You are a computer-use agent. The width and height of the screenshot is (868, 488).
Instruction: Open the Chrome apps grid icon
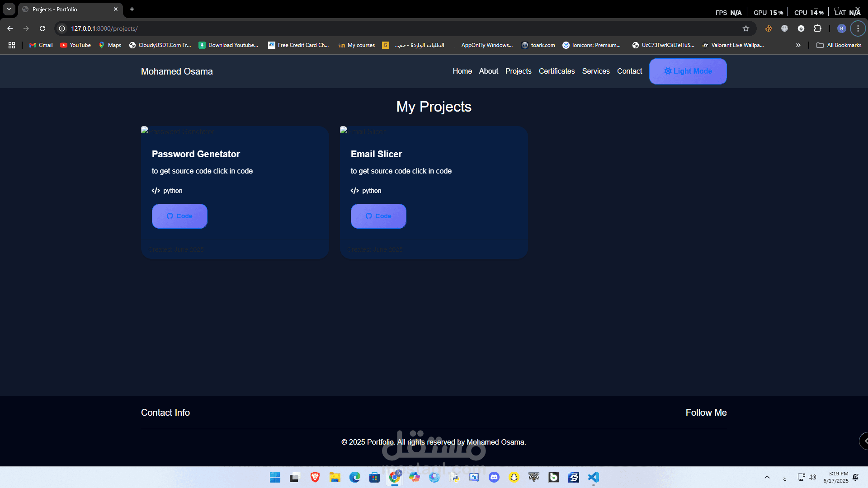pyautogui.click(x=12, y=45)
